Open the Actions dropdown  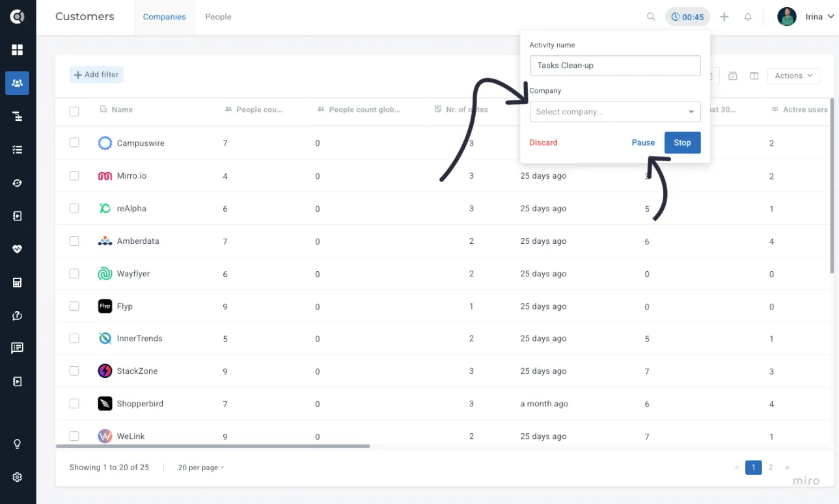click(793, 76)
